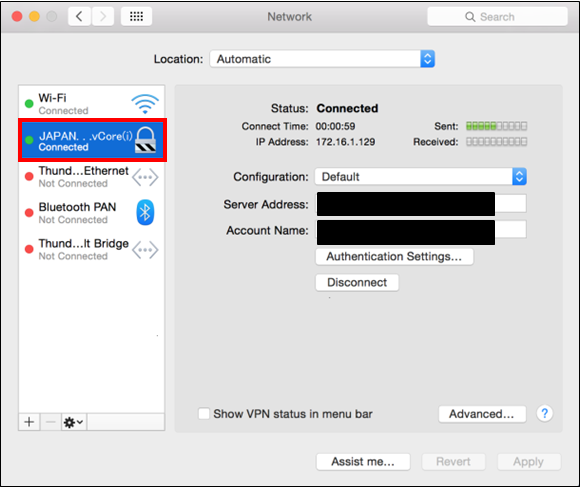Show all preferences with the grid icon

pos(136,16)
